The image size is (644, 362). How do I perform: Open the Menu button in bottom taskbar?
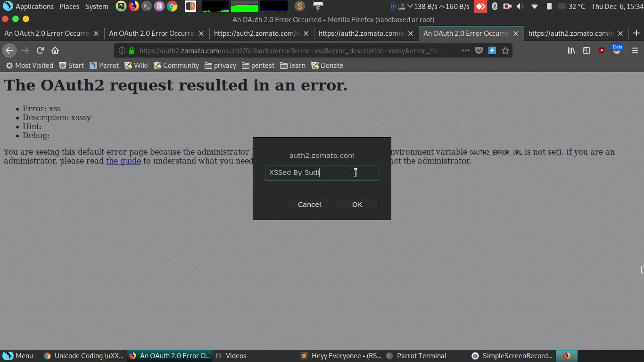coord(18,356)
